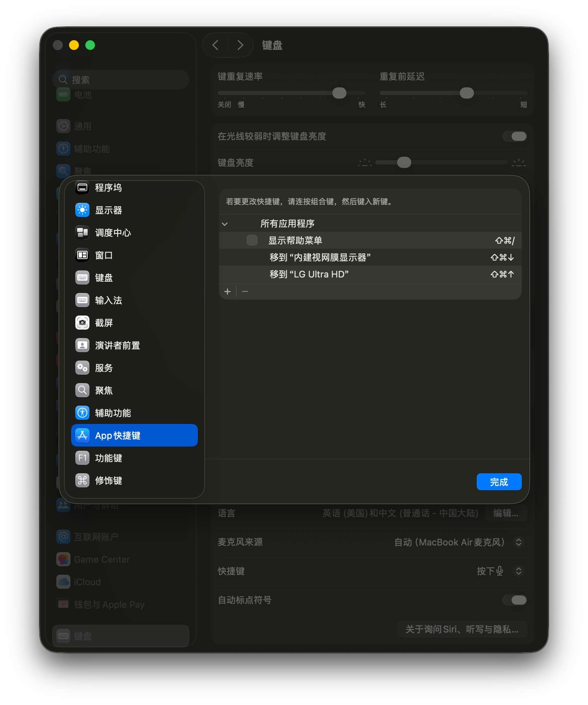The width and height of the screenshot is (588, 705).
Task: Click the 搜索 field in the sidebar
Action: (121, 80)
